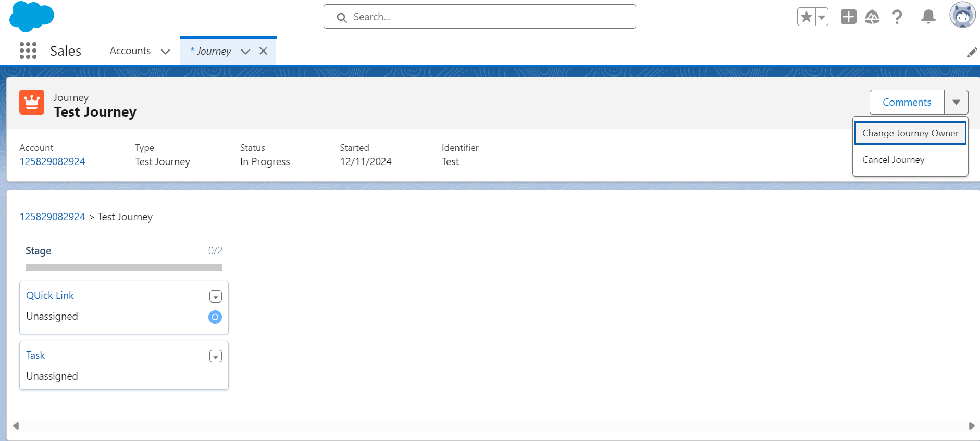Screen dimensions: 980x441
Task: Open the Global Actions plus icon
Action: tap(848, 17)
